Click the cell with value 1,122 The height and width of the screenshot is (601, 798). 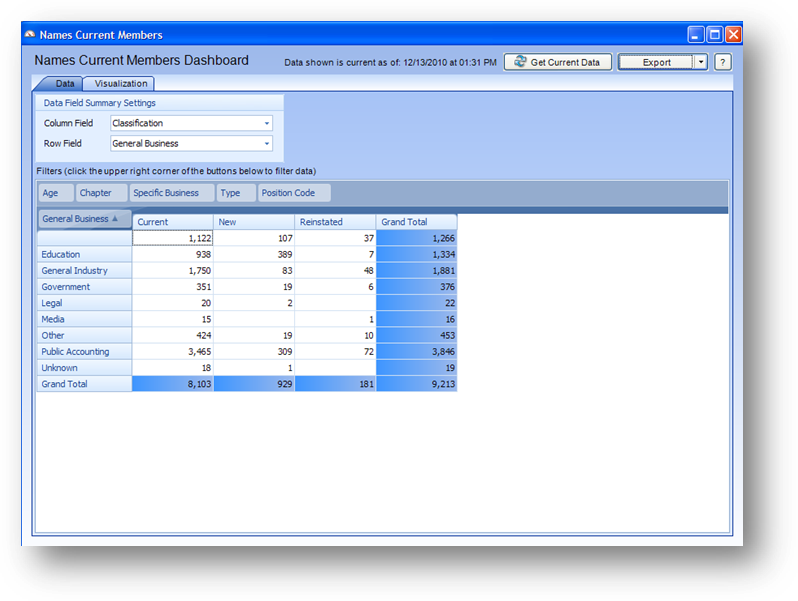(x=173, y=238)
